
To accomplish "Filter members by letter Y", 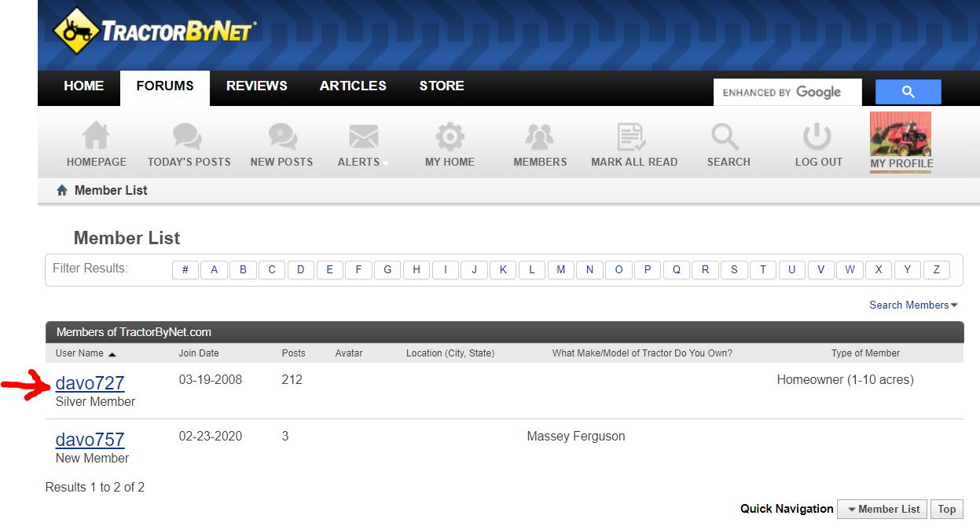I will [908, 270].
